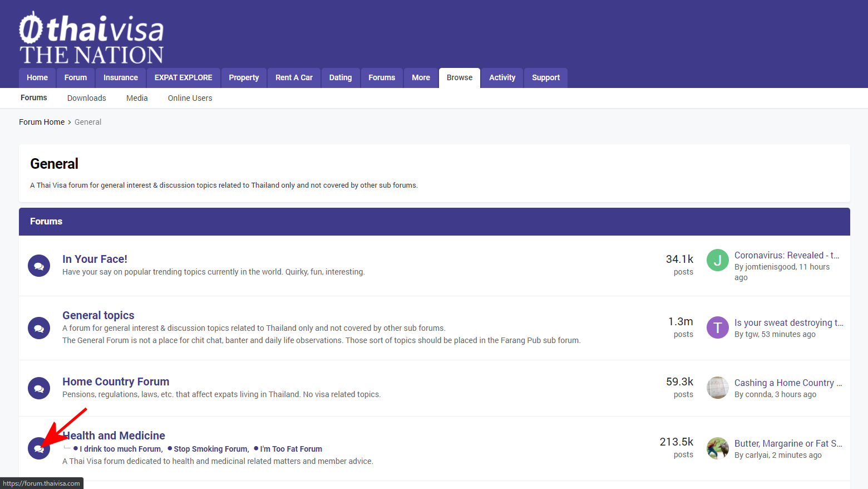
Task: Open connda's avatar picture
Action: coord(718,388)
